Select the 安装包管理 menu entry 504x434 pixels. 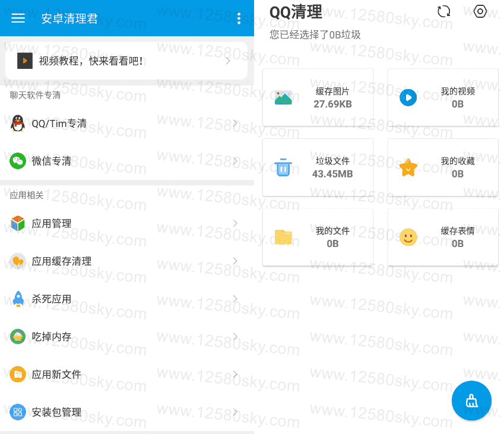pyautogui.click(x=127, y=412)
